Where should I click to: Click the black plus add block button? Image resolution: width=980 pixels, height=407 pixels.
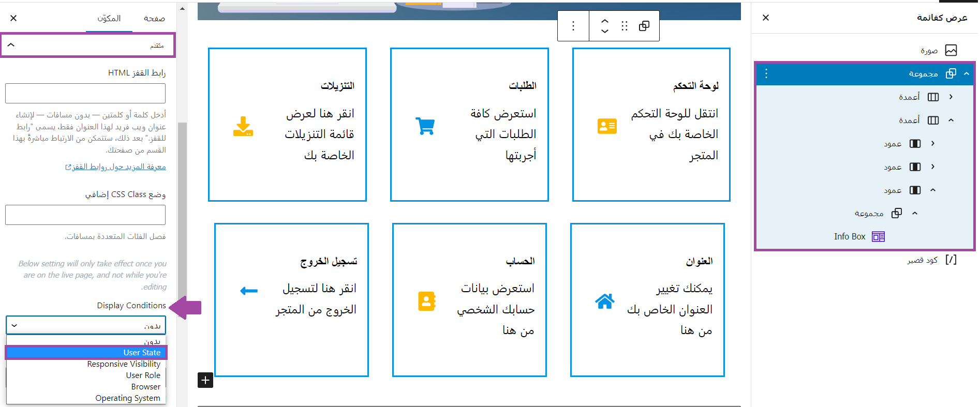(x=205, y=380)
